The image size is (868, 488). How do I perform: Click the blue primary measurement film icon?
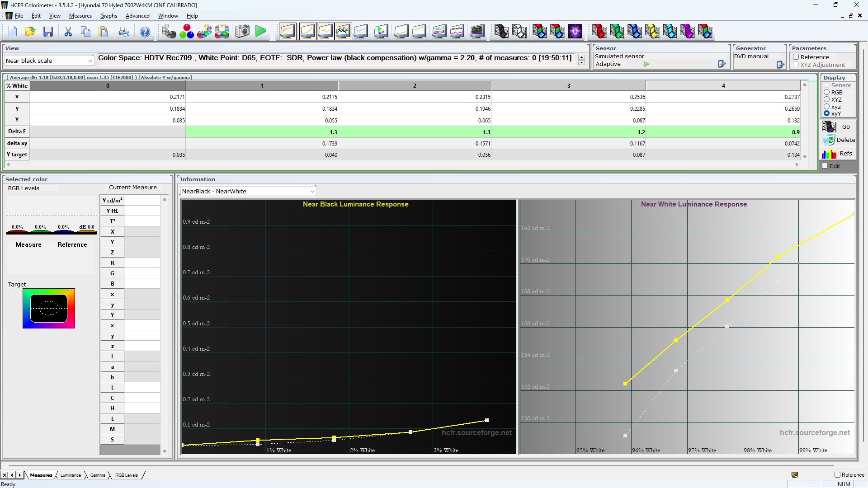point(635,31)
